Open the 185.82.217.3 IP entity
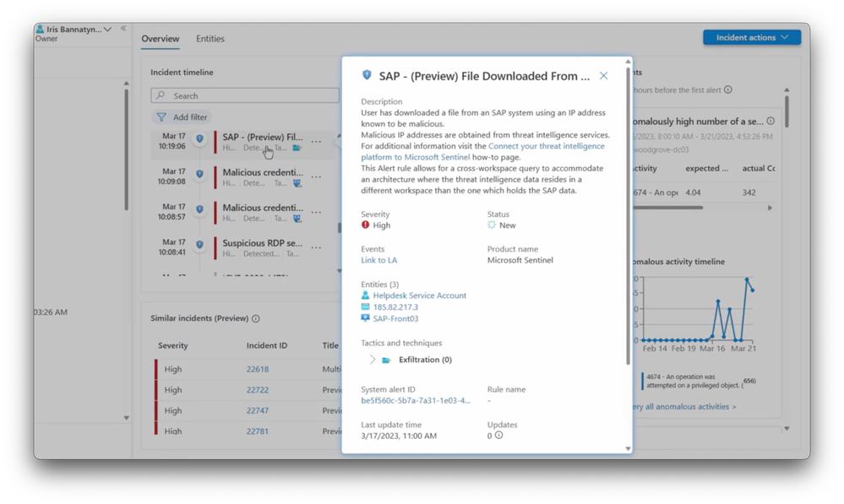The height and width of the screenshot is (504, 844). pyautogui.click(x=395, y=307)
